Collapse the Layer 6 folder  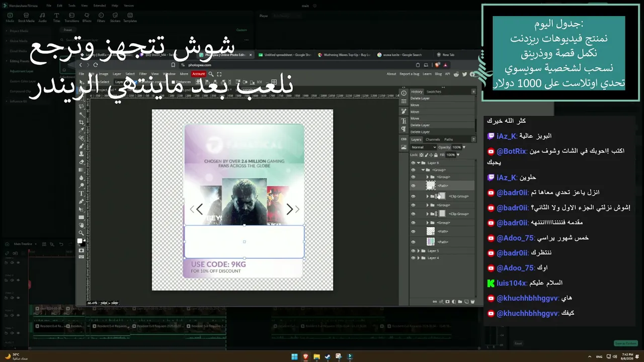pyautogui.click(x=419, y=163)
